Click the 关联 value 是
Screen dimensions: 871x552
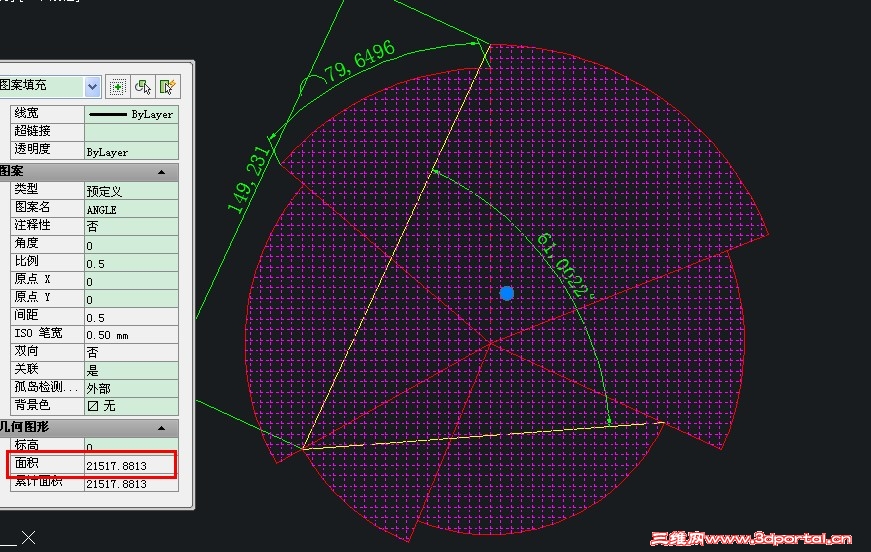point(131,370)
